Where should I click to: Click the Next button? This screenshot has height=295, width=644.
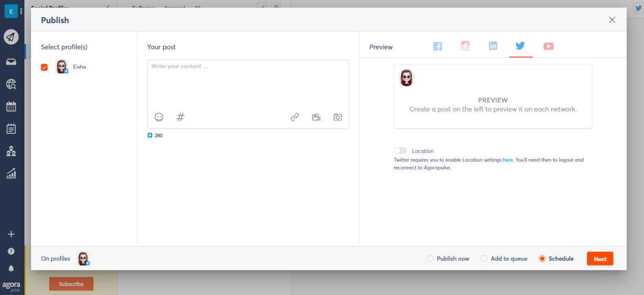click(x=600, y=259)
